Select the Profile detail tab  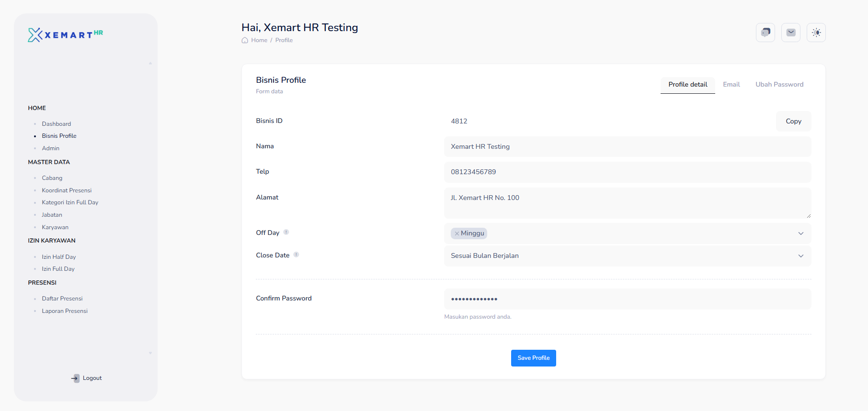tap(687, 84)
